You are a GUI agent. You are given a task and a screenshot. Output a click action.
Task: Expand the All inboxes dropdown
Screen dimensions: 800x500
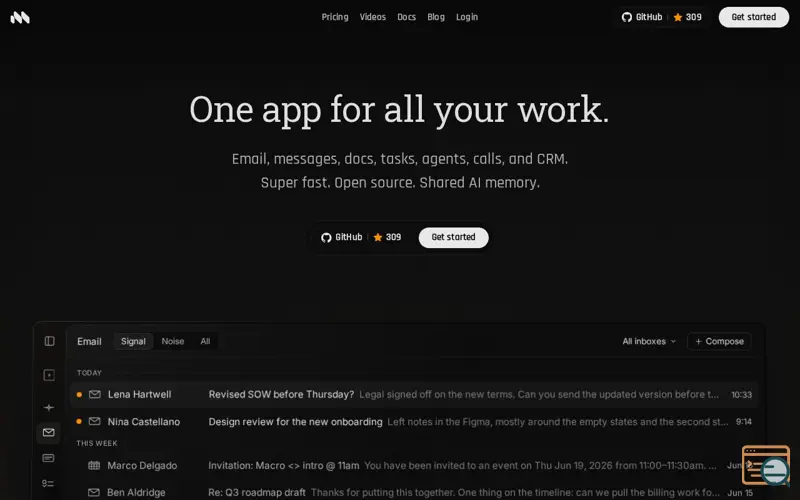649,341
